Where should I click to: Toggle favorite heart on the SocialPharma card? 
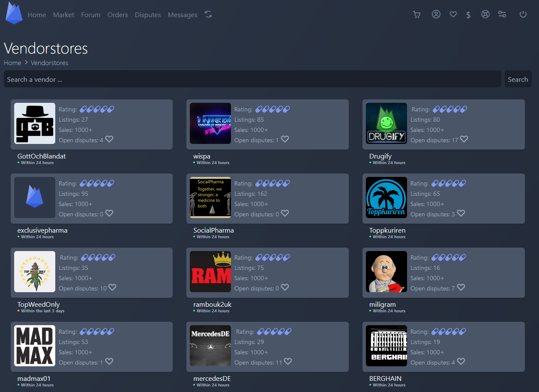click(x=285, y=213)
